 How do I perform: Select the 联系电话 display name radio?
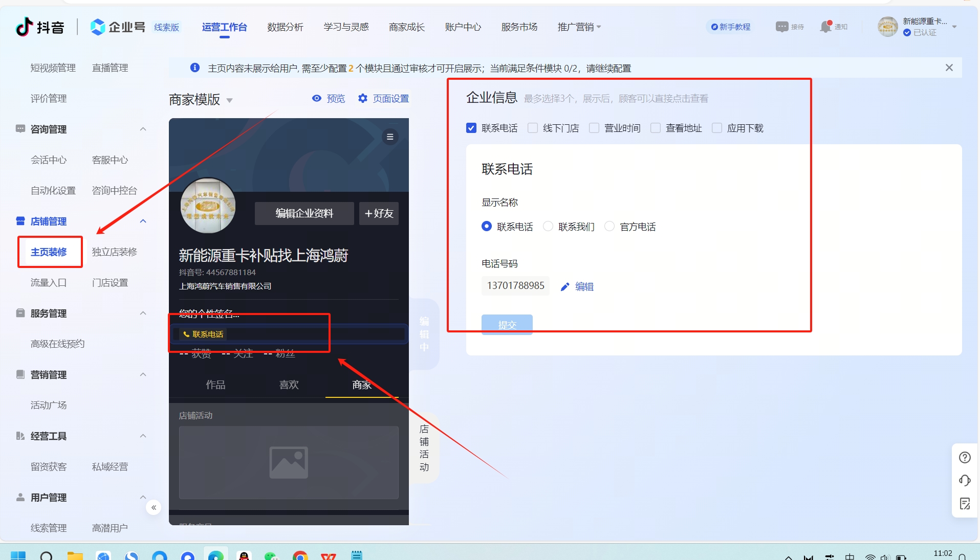487,226
